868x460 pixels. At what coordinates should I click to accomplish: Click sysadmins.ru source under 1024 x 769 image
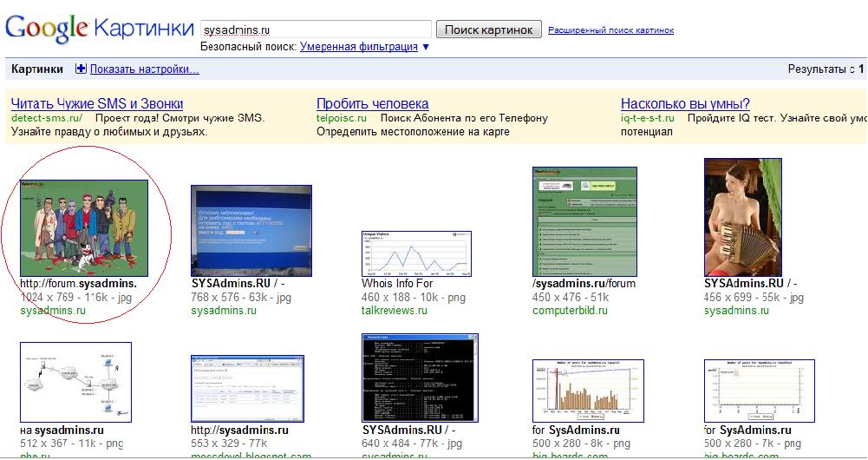53,311
